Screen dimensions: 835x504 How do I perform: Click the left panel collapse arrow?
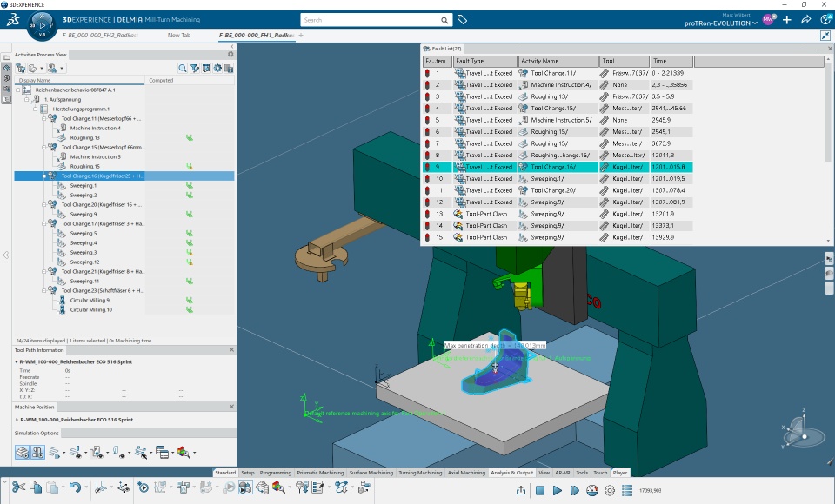coord(6,255)
